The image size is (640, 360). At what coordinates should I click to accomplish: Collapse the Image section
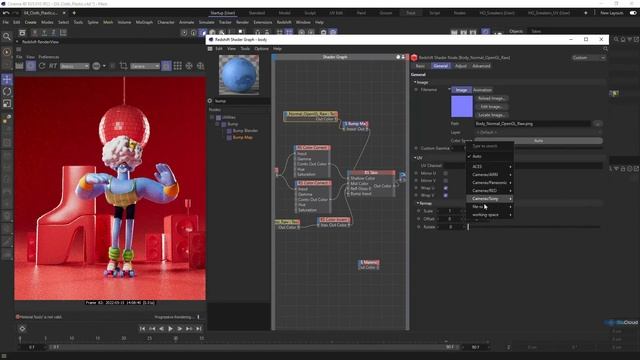point(415,82)
